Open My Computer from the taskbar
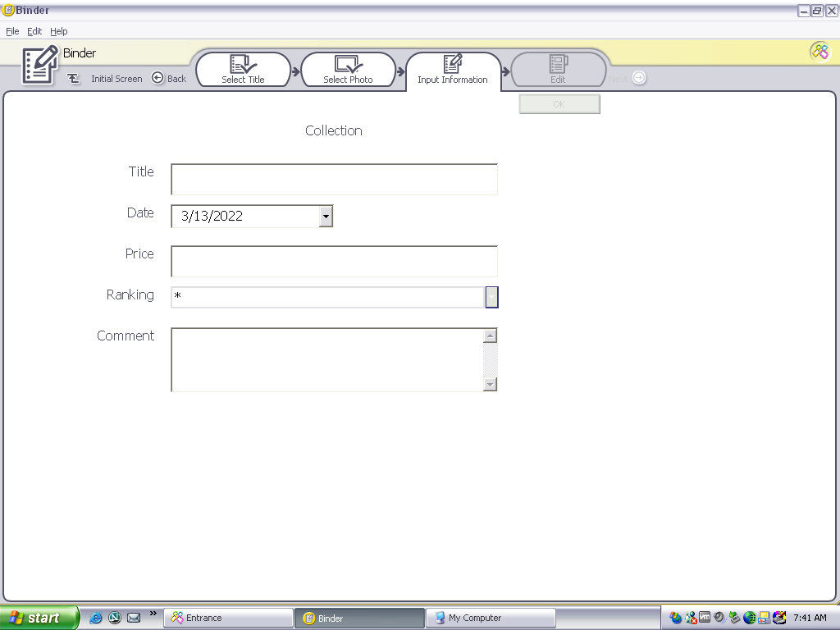Image resolution: width=840 pixels, height=630 pixels. pyautogui.click(x=490, y=618)
